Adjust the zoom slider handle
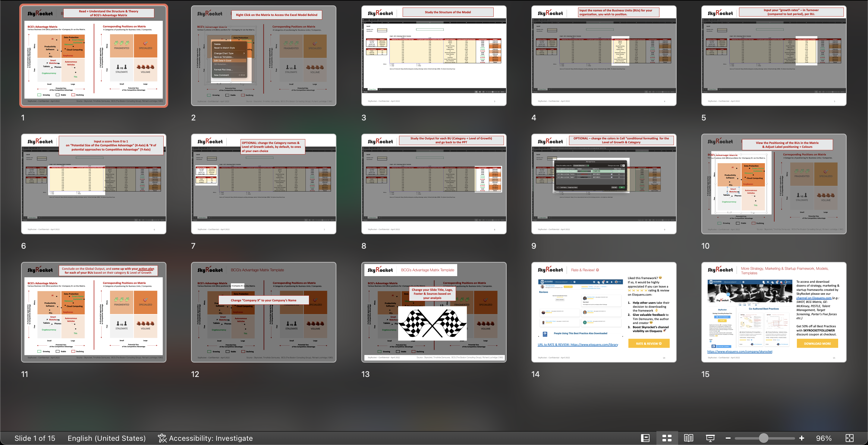Image resolution: width=868 pixels, height=445 pixels. (x=763, y=438)
